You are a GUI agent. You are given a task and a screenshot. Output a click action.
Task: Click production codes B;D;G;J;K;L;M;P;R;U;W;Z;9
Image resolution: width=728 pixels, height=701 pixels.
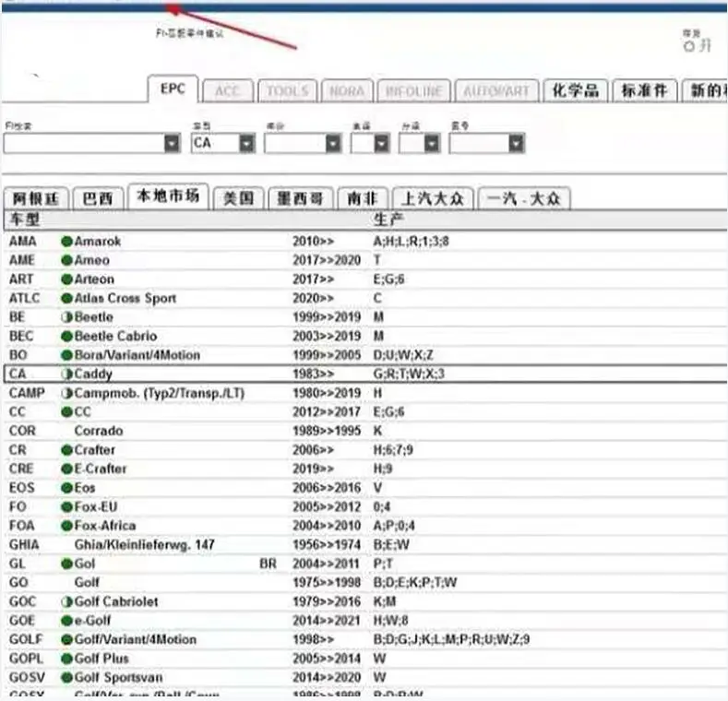tap(451, 640)
